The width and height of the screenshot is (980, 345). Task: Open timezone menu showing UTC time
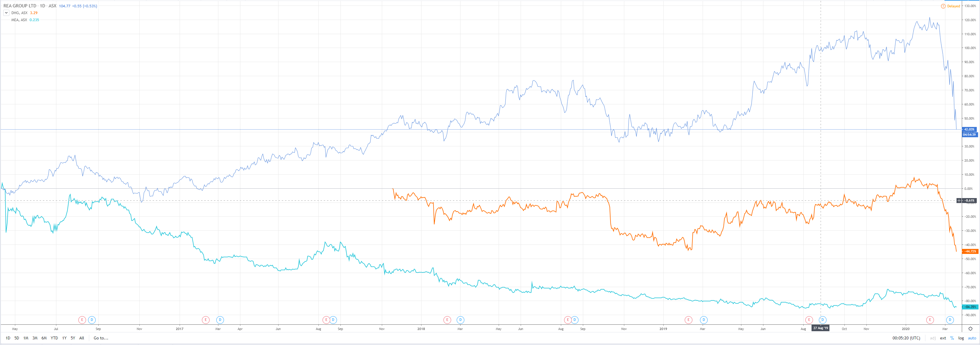point(906,338)
